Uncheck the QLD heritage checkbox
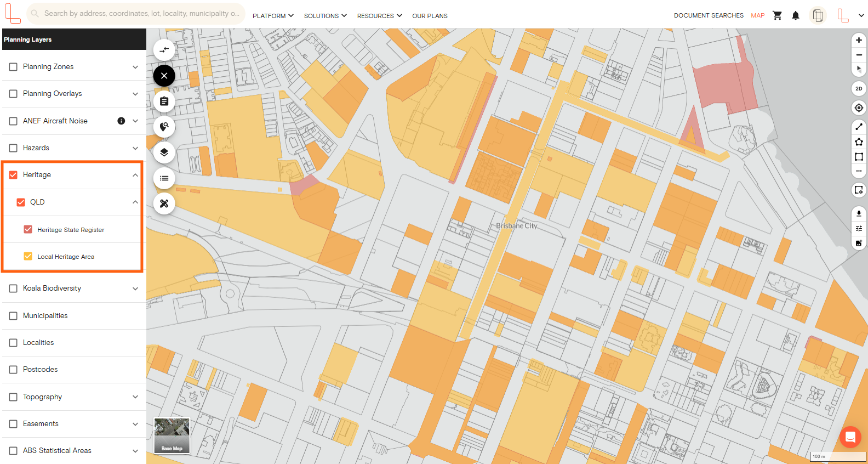The height and width of the screenshot is (464, 868). coord(21,202)
